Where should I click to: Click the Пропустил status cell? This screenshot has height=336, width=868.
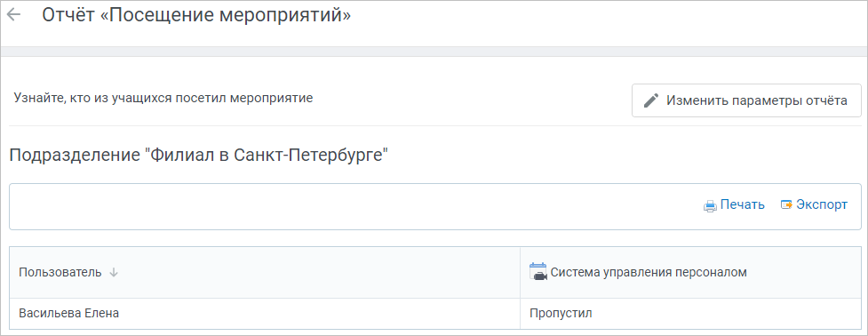(561, 313)
